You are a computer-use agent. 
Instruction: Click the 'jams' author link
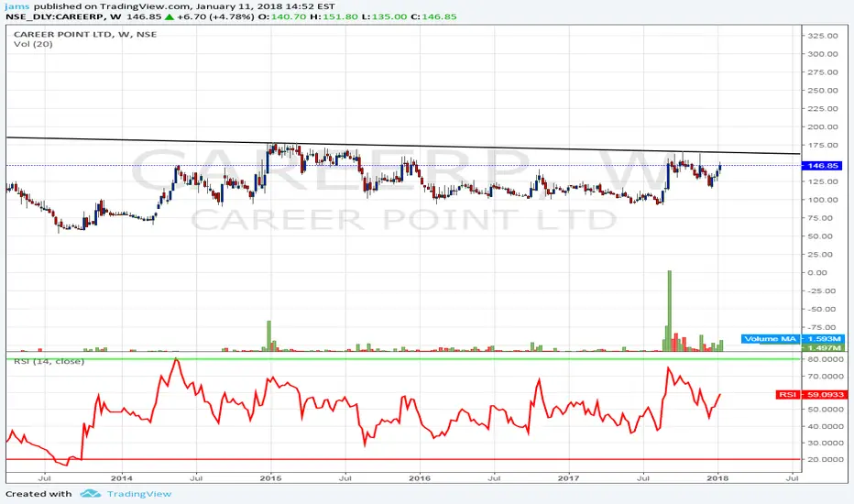(16, 6)
